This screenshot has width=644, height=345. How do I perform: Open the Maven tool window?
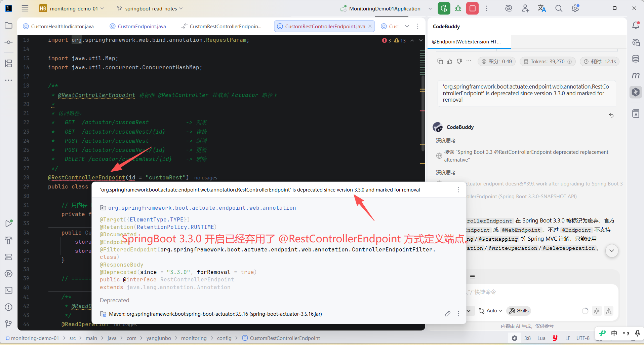[636, 76]
